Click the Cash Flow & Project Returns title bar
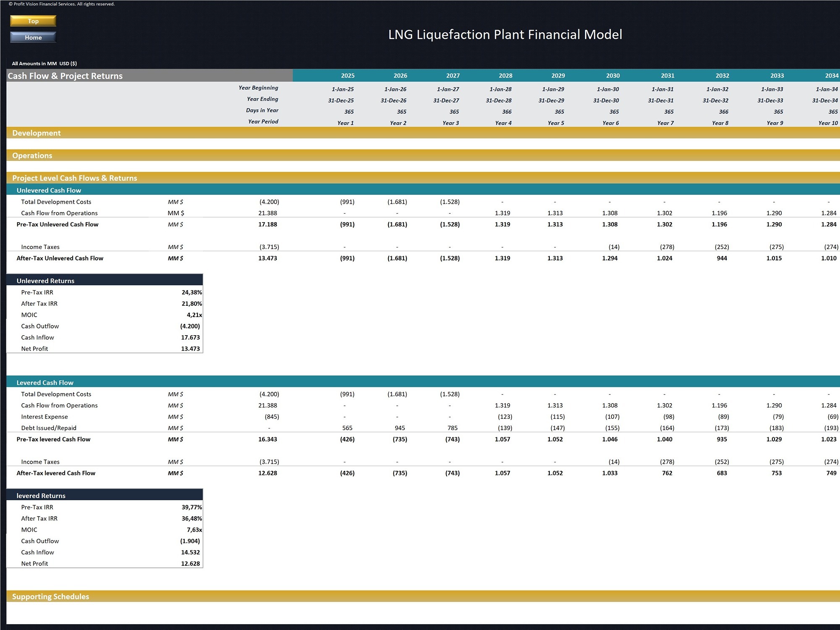The width and height of the screenshot is (840, 630). [x=65, y=76]
